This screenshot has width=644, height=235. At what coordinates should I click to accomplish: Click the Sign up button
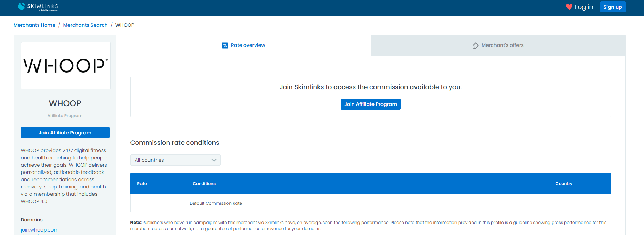613,7
